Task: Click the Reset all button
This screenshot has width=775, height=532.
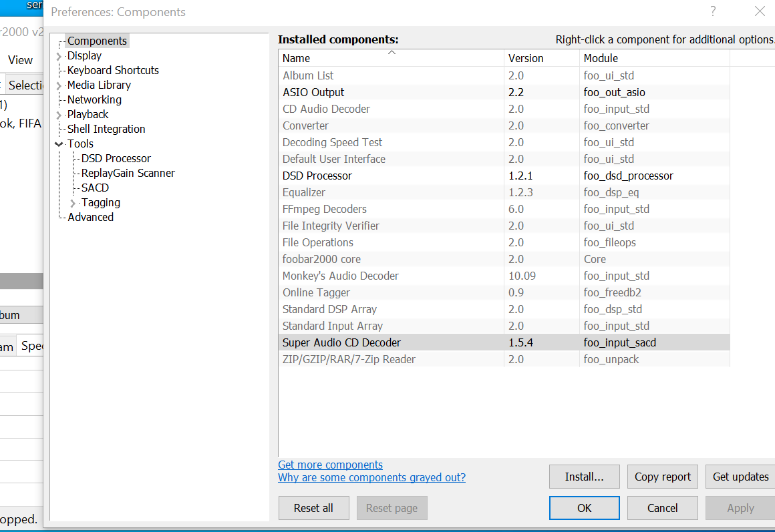Action: pyautogui.click(x=313, y=508)
